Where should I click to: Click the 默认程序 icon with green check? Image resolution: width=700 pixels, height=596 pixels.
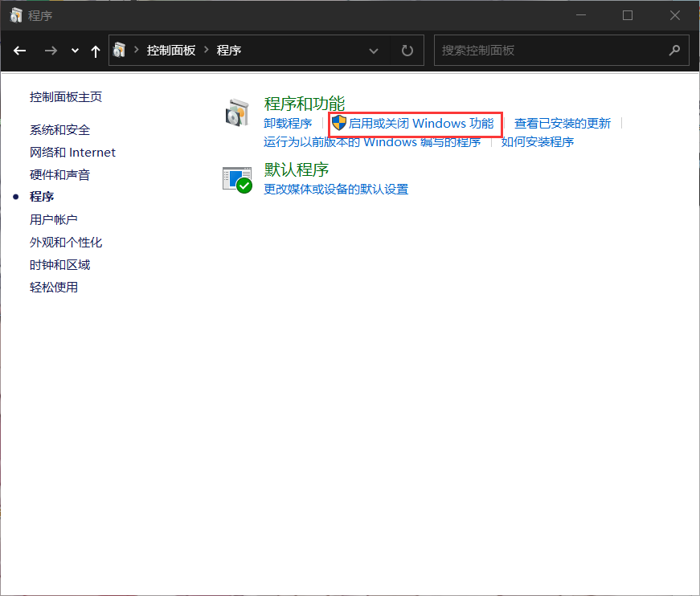(x=237, y=180)
